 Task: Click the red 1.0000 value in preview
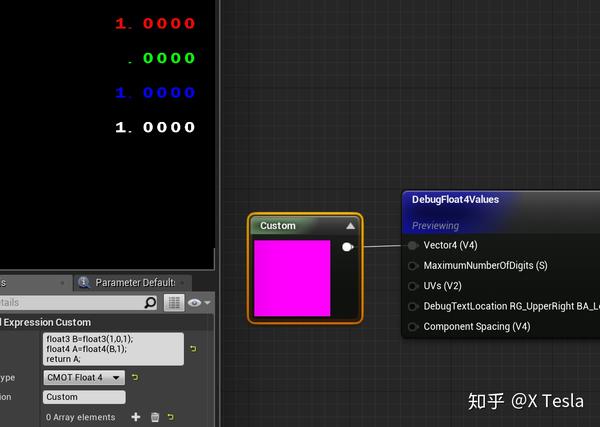tap(155, 24)
